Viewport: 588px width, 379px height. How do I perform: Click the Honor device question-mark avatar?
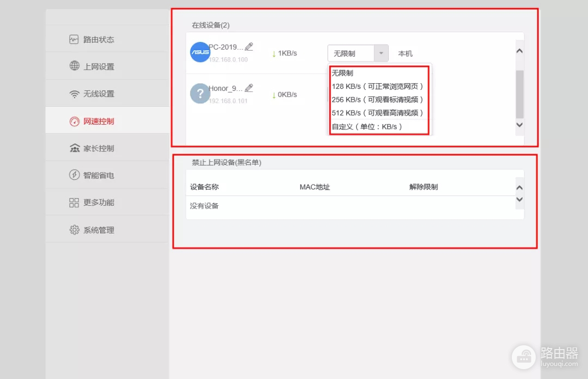(x=200, y=93)
